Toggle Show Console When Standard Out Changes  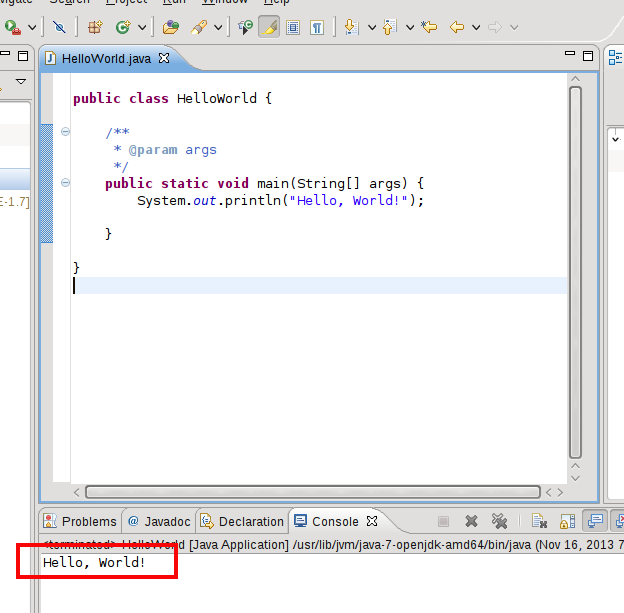(x=595, y=521)
